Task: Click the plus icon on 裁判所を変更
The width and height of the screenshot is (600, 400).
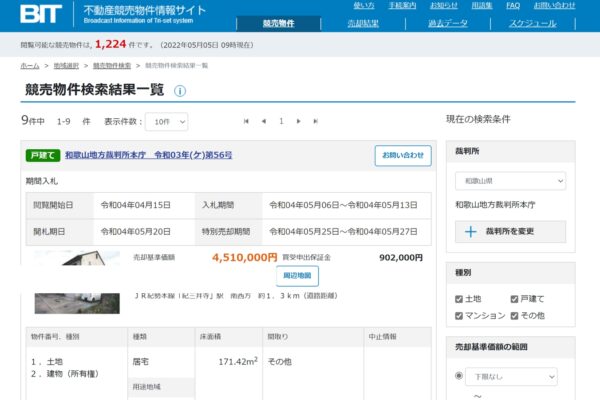Action: point(471,231)
